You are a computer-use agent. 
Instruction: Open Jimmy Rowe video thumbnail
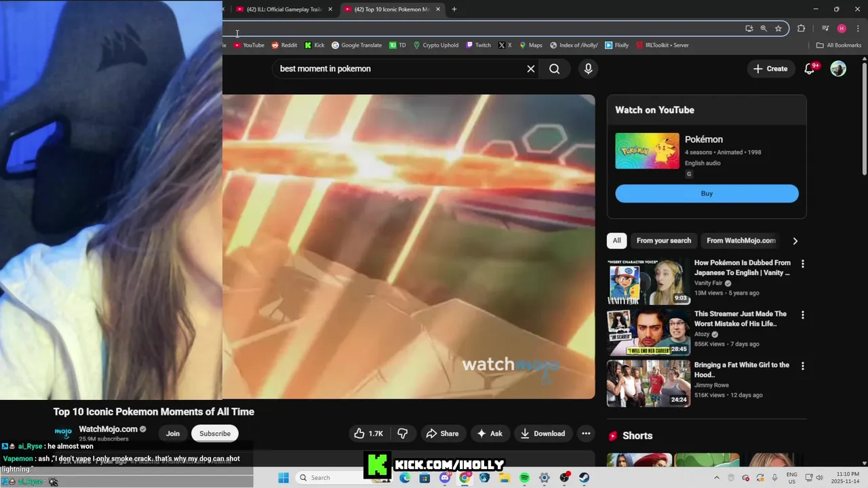648,384
